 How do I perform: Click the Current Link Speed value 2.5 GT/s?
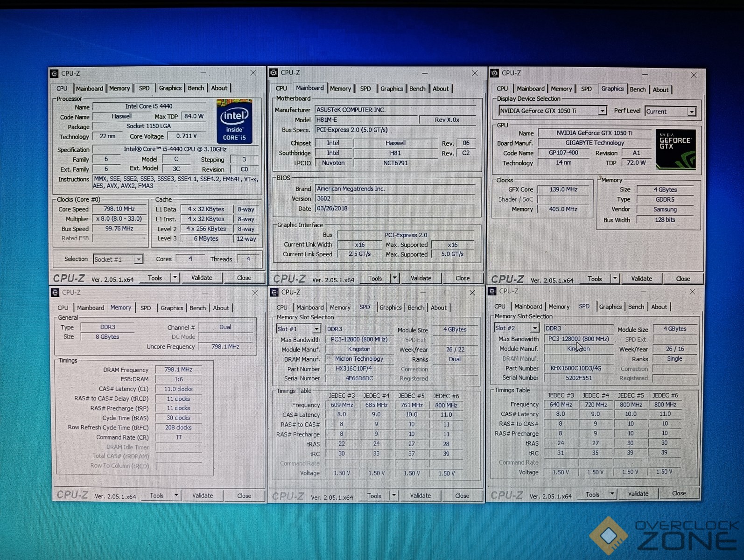(359, 254)
